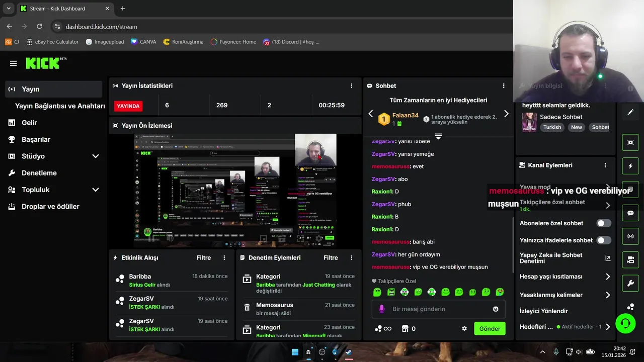This screenshot has height=362, width=644.
Task: Click the KICK beta logo
Action: click(x=46, y=63)
